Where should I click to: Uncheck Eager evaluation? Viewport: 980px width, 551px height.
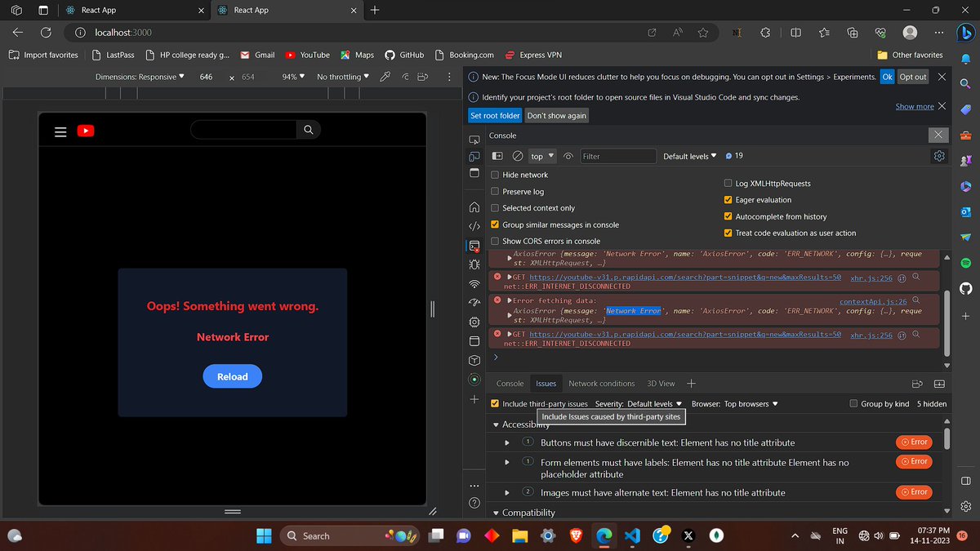728,200
